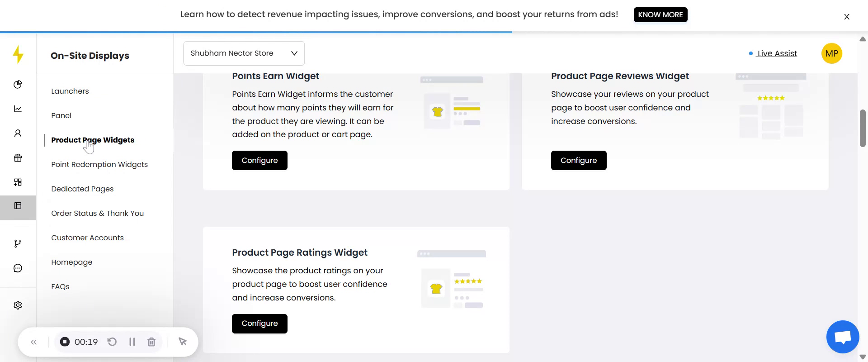Open the customers person icon

(18, 133)
